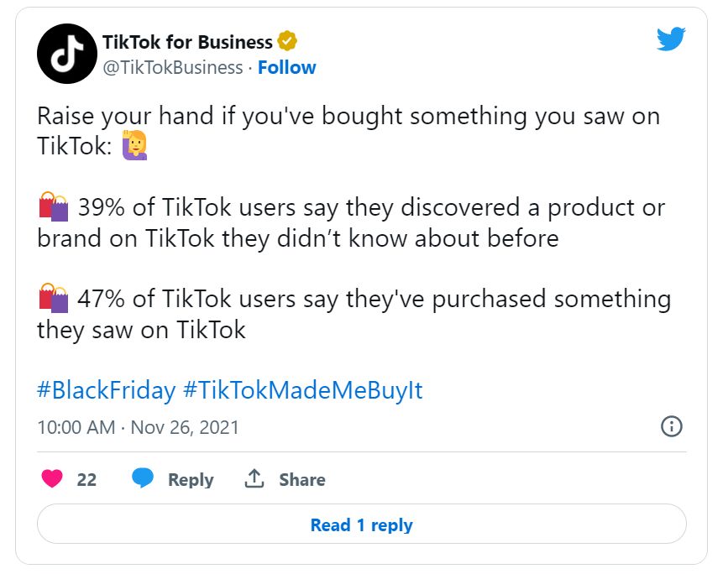Click the share arrow icon

click(x=254, y=478)
